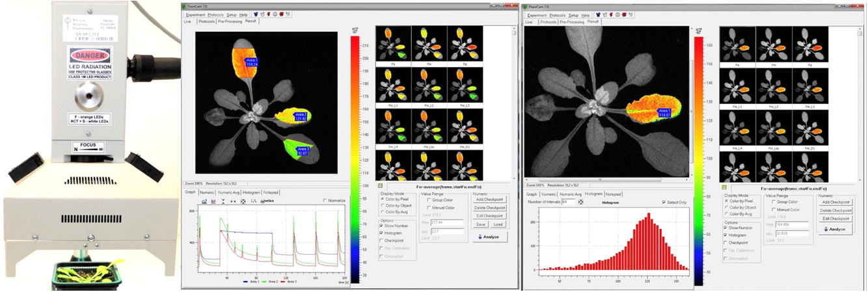Switch to Numeric Avg tab in left window

click(x=228, y=192)
